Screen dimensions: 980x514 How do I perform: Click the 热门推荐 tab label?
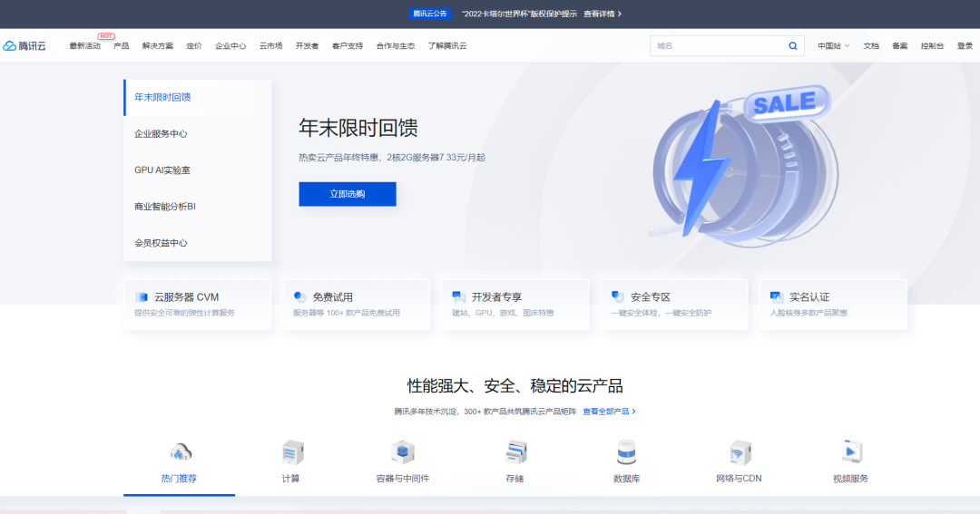click(x=180, y=479)
